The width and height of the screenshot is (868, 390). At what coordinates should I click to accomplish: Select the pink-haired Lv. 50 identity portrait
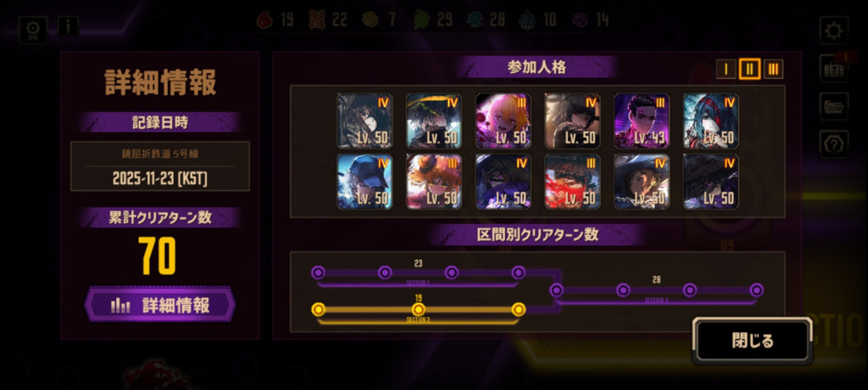pos(504,120)
